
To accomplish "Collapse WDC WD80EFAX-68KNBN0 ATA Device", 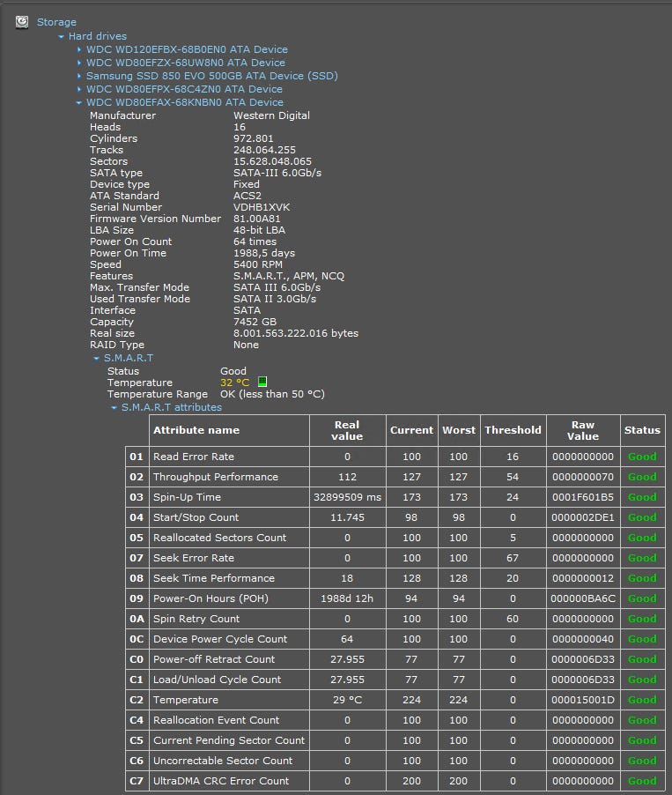I will (x=79, y=102).
